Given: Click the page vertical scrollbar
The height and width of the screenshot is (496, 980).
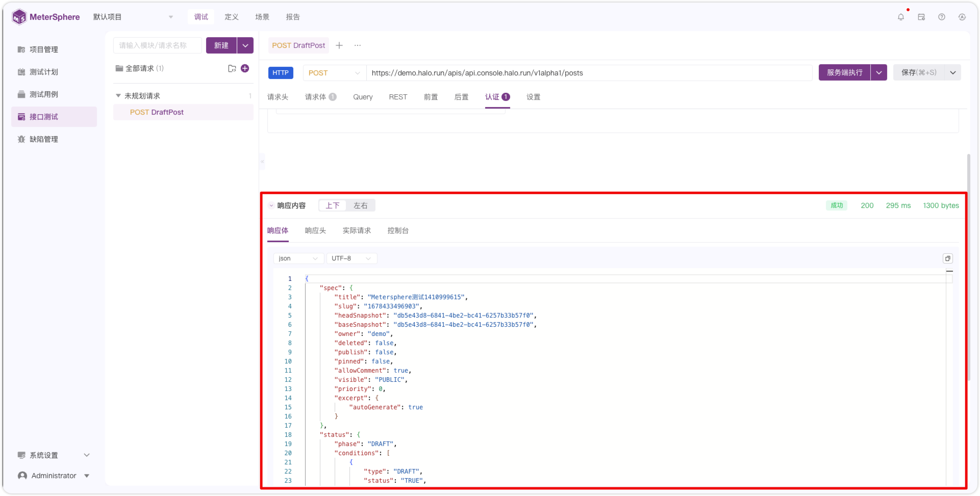Looking at the screenshot, I should tap(968, 268).
